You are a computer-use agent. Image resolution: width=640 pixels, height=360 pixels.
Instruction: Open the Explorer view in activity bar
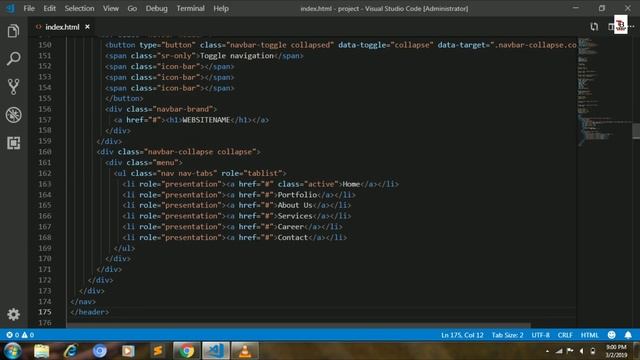click(13, 31)
